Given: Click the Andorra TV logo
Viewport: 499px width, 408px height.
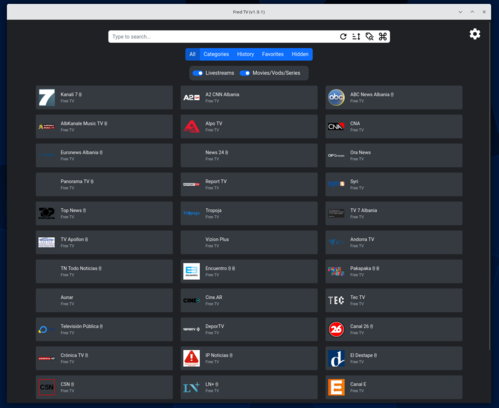Looking at the screenshot, I should tap(336, 242).
